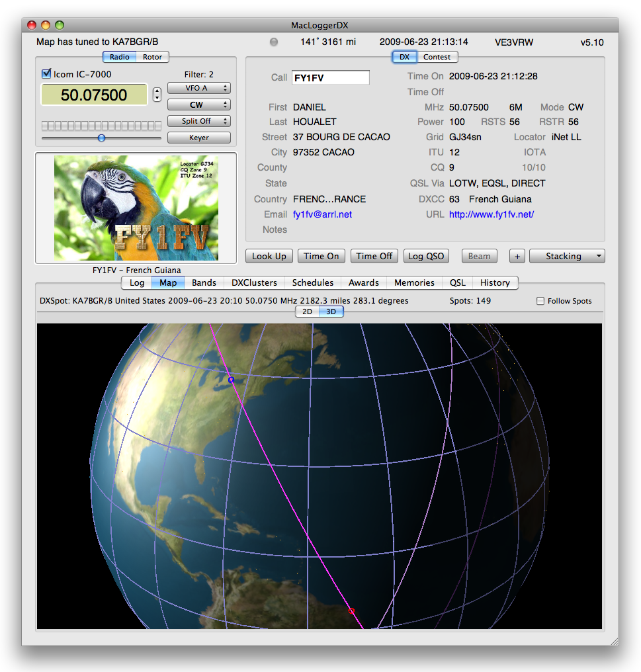Click the green zoom window button
This screenshot has width=641, height=672.
[x=60, y=25]
